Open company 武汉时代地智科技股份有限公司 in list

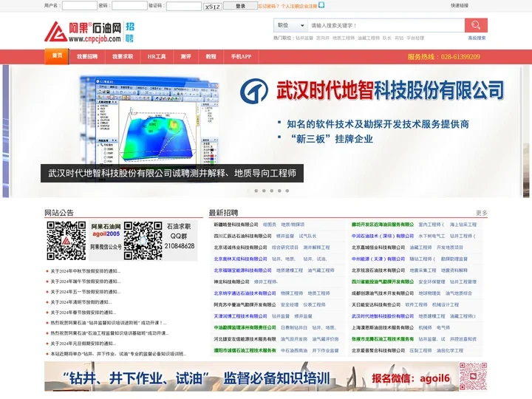[x=383, y=316]
